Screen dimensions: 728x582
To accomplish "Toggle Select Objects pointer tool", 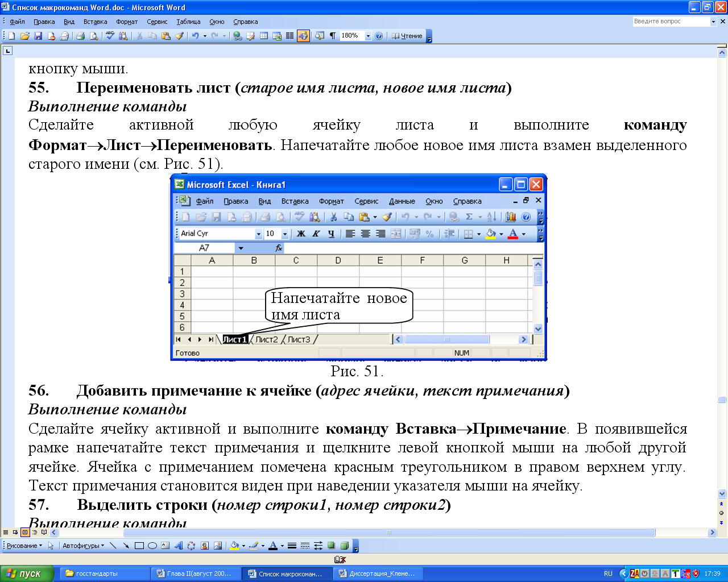I will pyautogui.click(x=51, y=546).
